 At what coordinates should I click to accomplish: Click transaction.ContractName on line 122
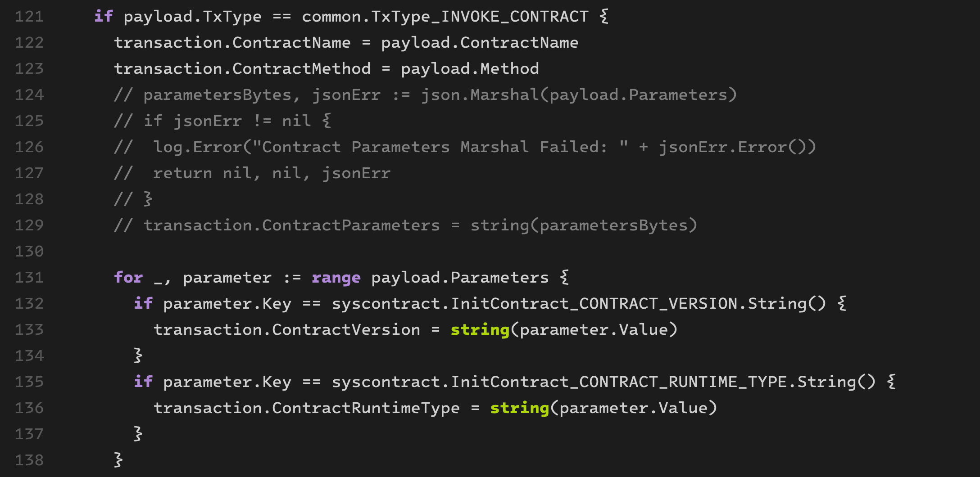(x=232, y=43)
